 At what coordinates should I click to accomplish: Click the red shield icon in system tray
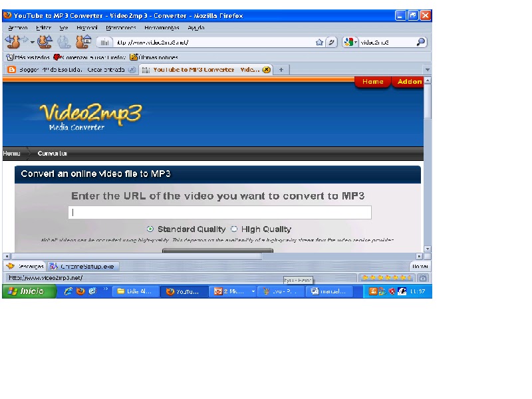tap(392, 291)
